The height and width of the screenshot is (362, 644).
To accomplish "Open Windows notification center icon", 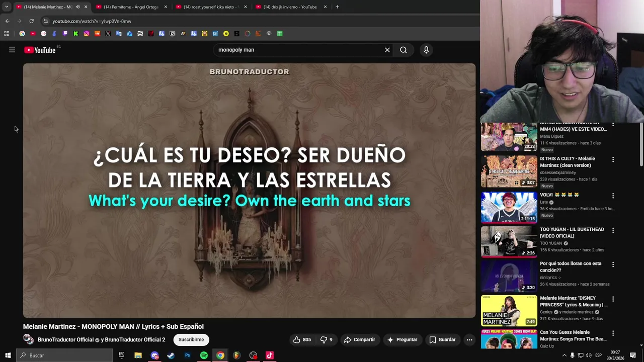I will tap(633, 355).
